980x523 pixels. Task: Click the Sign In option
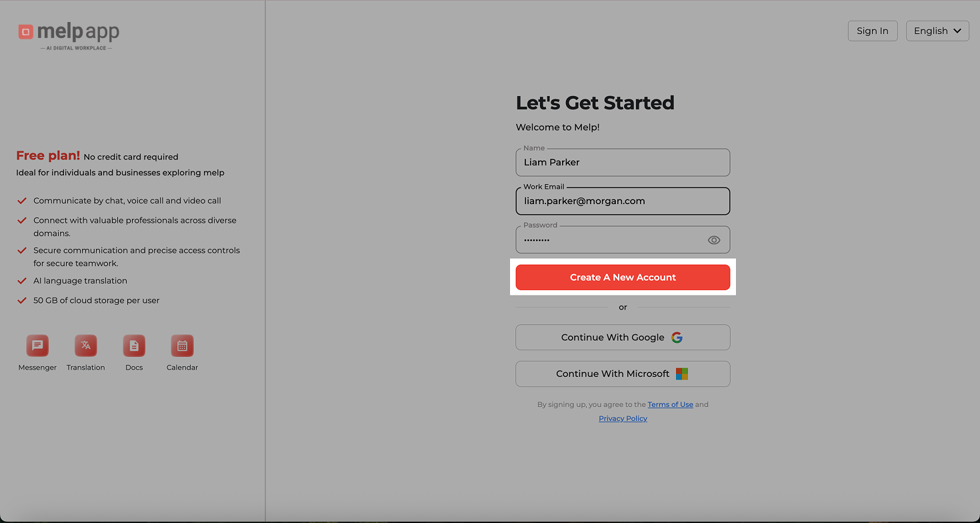873,31
